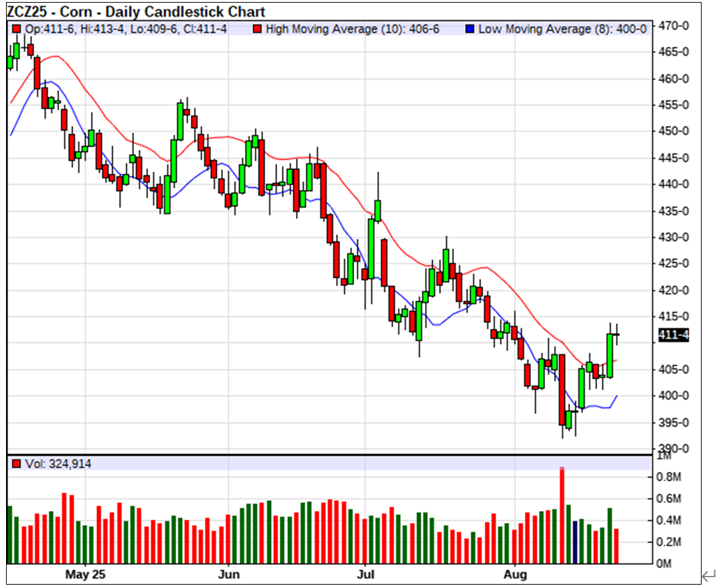
Task: Select the 411-4 current price label
Action: point(673,335)
